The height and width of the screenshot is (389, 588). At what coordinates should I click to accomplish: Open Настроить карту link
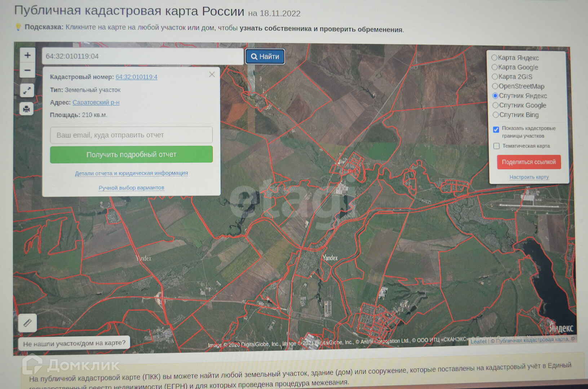[529, 177]
